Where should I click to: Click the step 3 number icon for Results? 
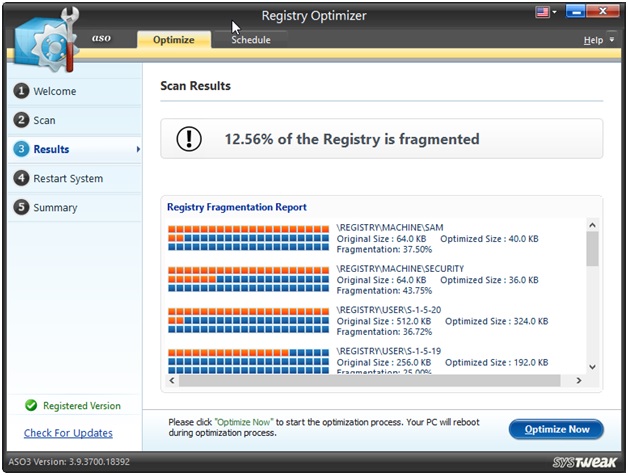coord(21,149)
